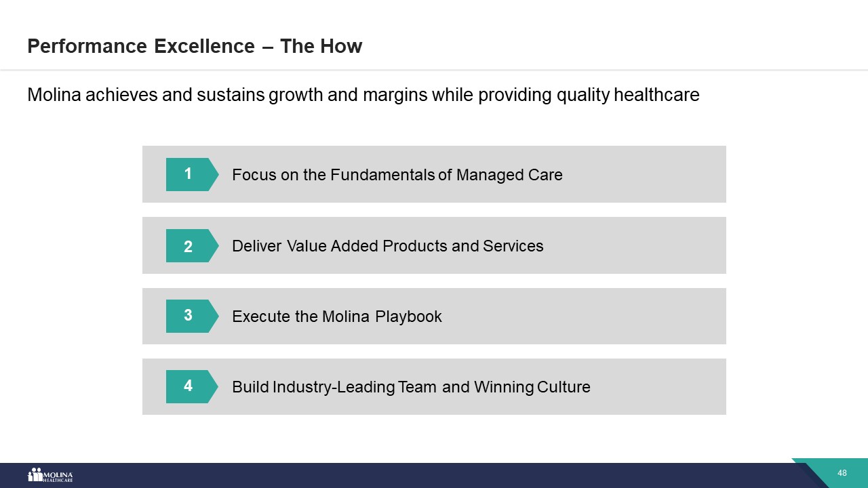Click empty gray area after 'Molina Playbook'
The width and height of the screenshot is (868, 488).
click(x=583, y=317)
